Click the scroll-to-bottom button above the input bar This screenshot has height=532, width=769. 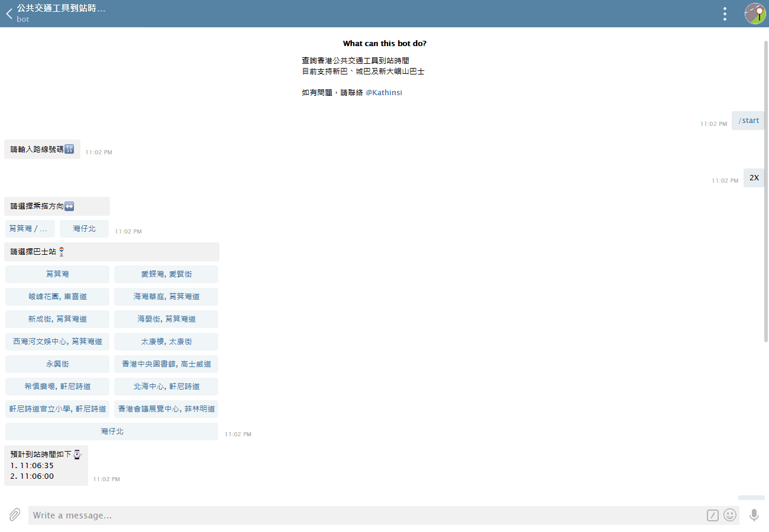[x=751, y=499]
